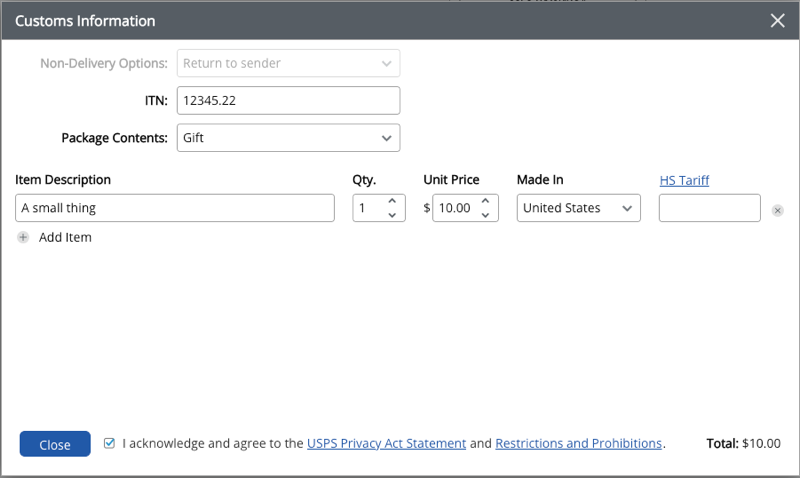The width and height of the screenshot is (800, 478).
Task: Focus the Item Description text field
Action: [175, 208]
